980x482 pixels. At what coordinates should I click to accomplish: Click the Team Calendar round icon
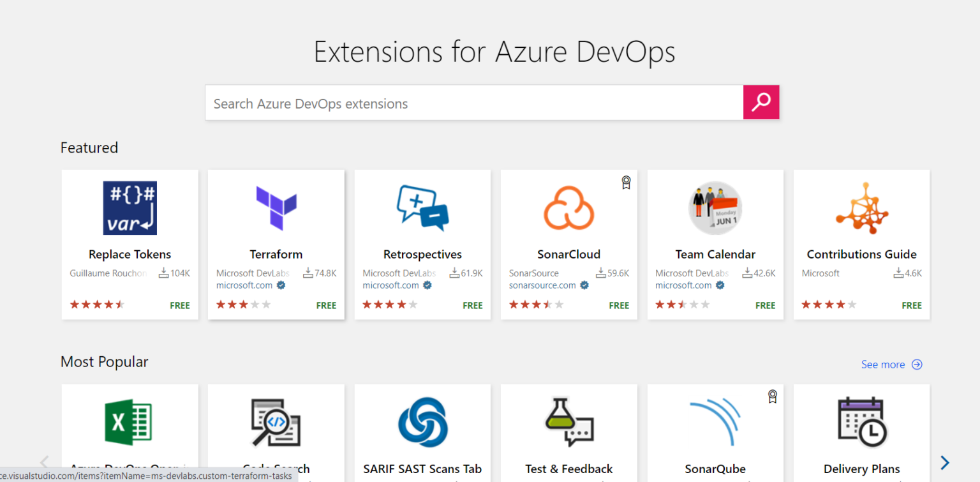(x=715, y=208)
